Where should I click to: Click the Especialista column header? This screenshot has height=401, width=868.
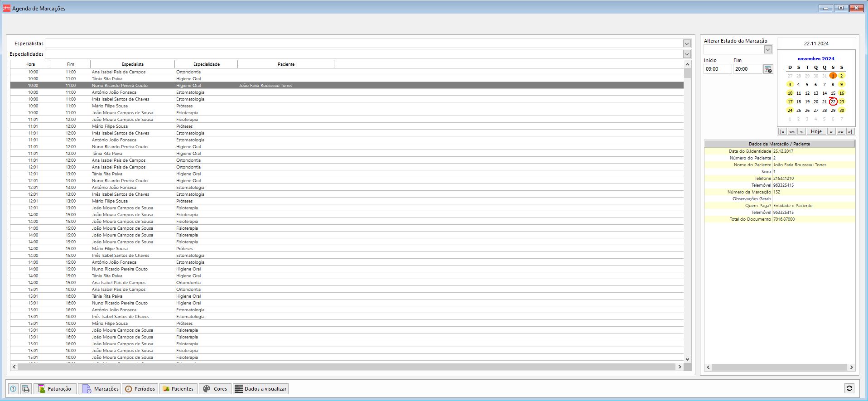point(132,64)
